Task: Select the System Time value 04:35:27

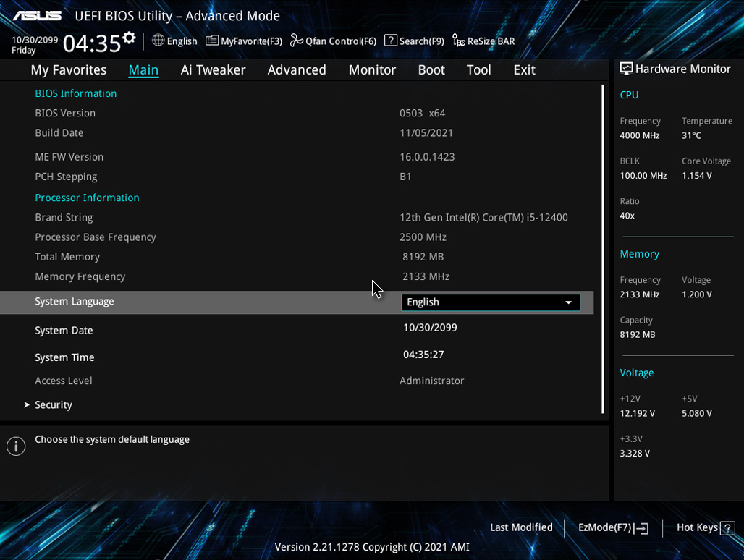Action: coord(423,355)
